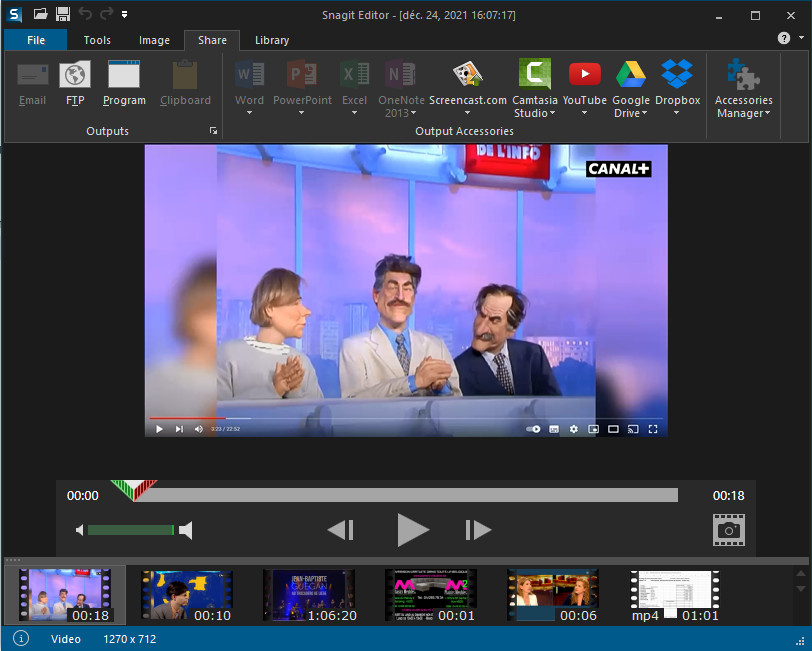Select the 00:10 video thumbnail
Viewport: 812px width, 651px height.
(x=186, y=595)
